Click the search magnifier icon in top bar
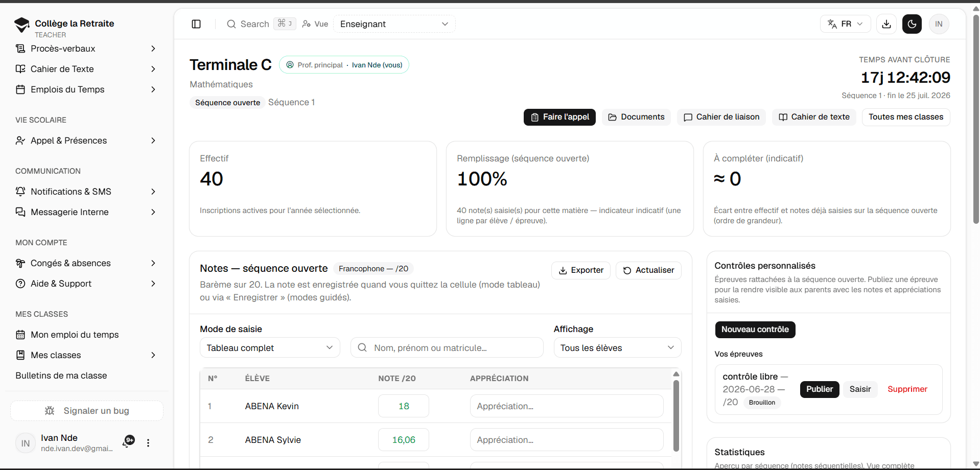The width and height of the screenshot is (980, 470). 231,24
